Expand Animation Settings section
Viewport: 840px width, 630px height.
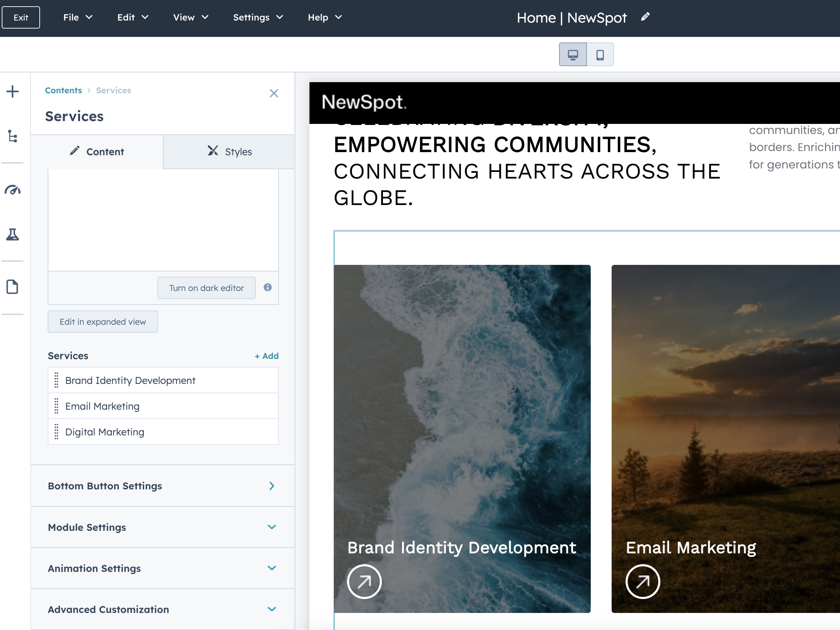click(x=163, y=568)
